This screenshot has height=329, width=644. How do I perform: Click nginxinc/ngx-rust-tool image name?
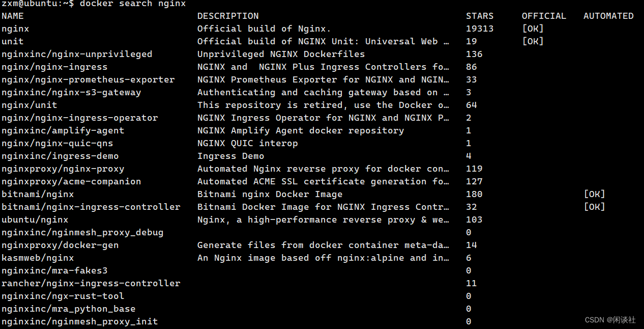(x=63, y=296)
